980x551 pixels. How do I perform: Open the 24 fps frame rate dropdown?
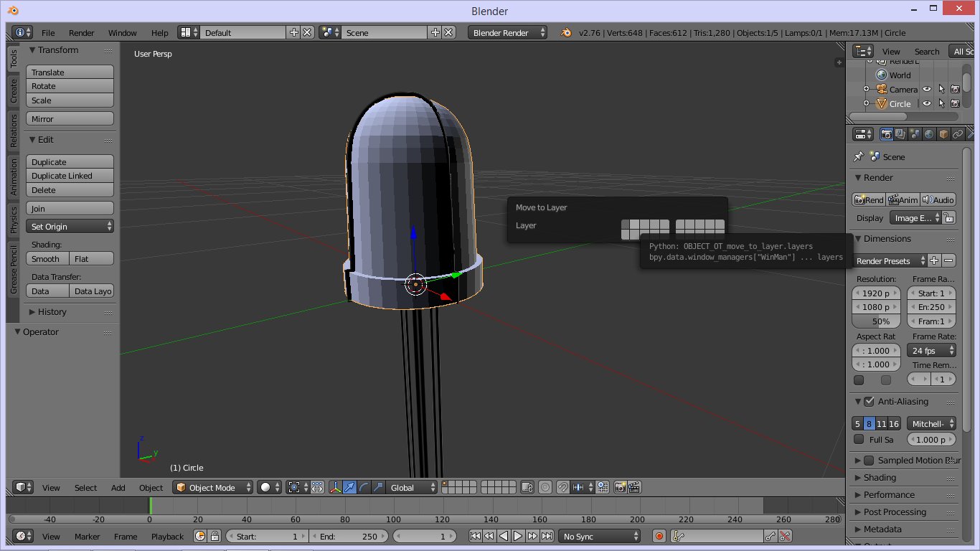(x=931, y=351)
